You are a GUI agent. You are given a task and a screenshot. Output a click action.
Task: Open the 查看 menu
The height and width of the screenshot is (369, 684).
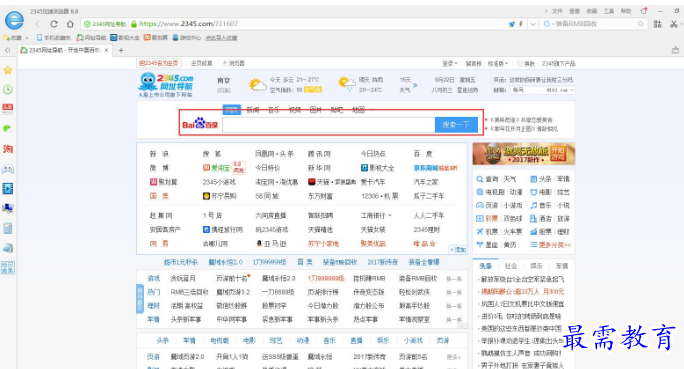(575, 11)
